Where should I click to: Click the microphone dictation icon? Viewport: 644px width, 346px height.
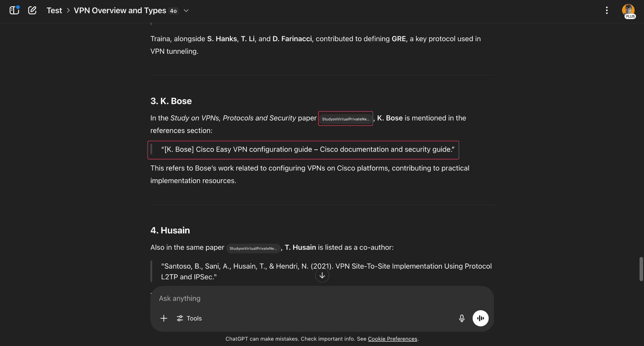point(461,318)
